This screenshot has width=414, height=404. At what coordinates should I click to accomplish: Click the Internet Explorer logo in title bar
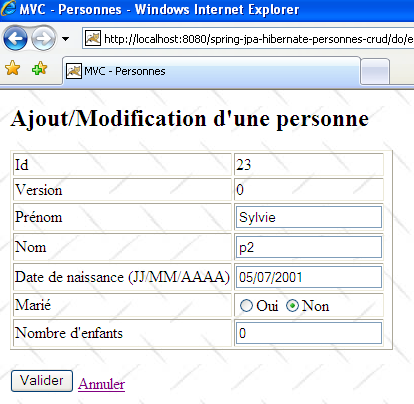(8, 8)
